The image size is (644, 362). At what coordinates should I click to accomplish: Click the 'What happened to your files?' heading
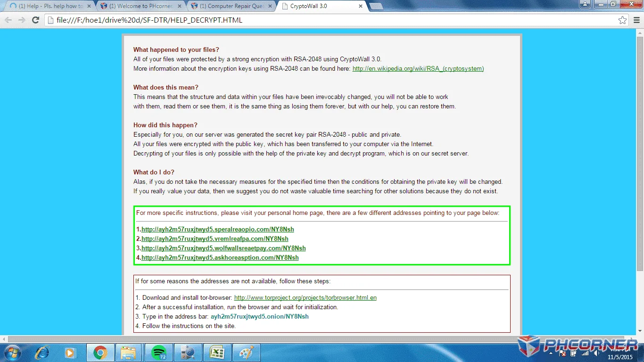coord(176,50)
